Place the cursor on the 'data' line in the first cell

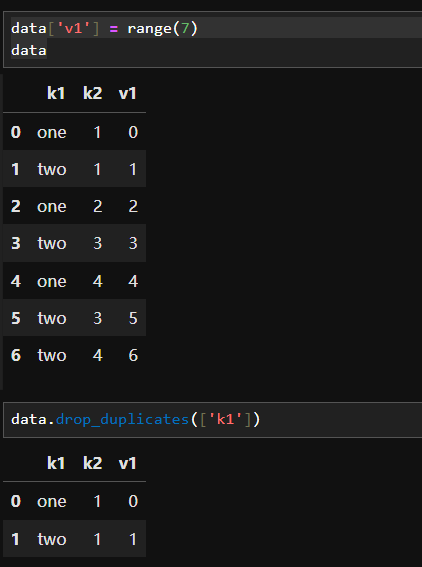(x=29, y=50)
